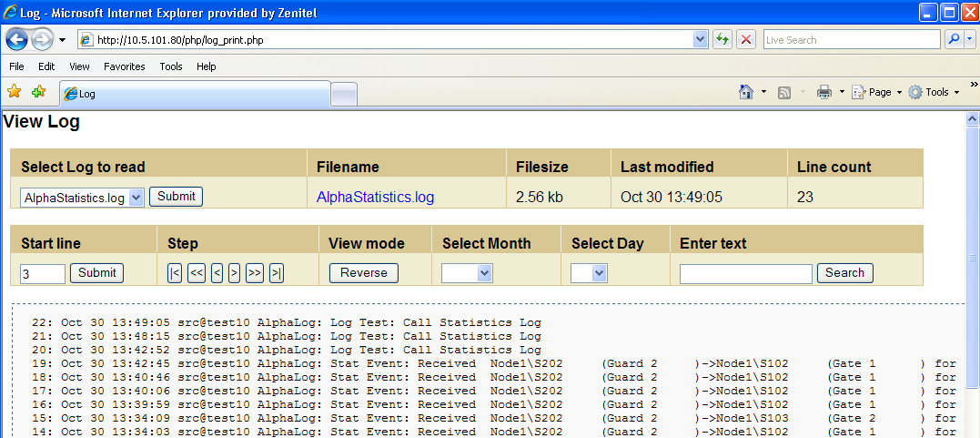Click the Search button
Viewport: 980px width, 438px height.
(x=845, y=273)
